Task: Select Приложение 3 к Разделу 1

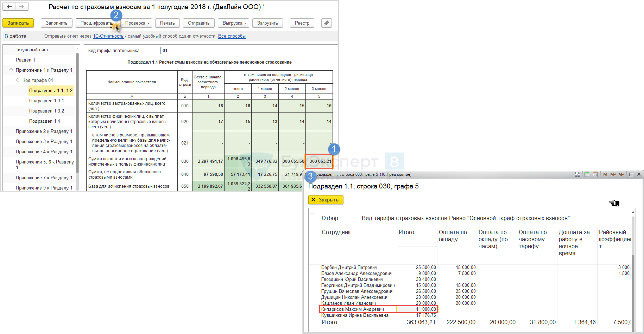Action: pos(44,141)
